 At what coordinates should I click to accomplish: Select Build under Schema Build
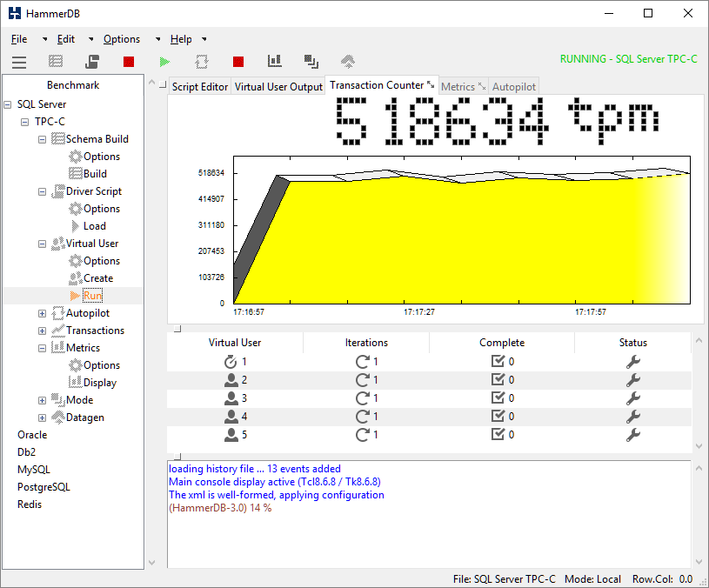(95, 174)
